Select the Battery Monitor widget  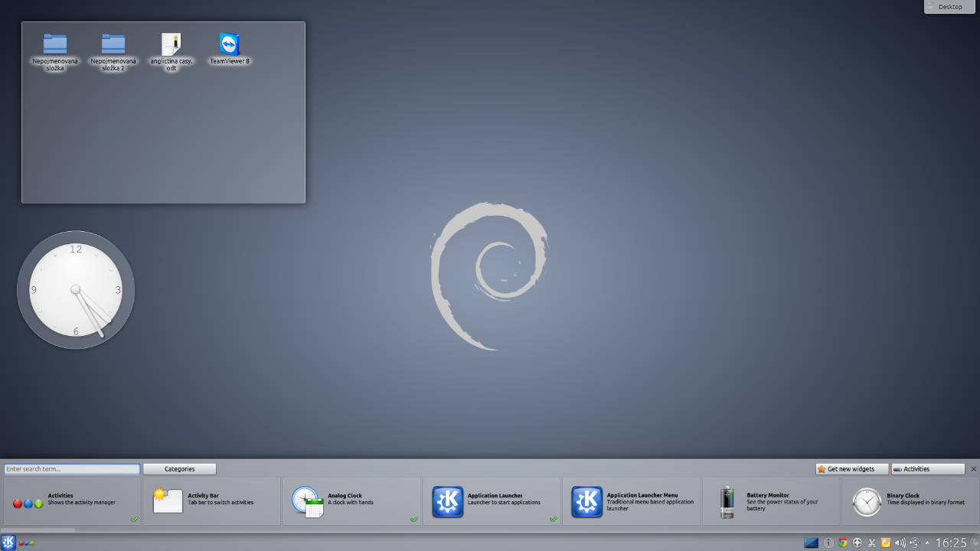[x=771, y=502]
